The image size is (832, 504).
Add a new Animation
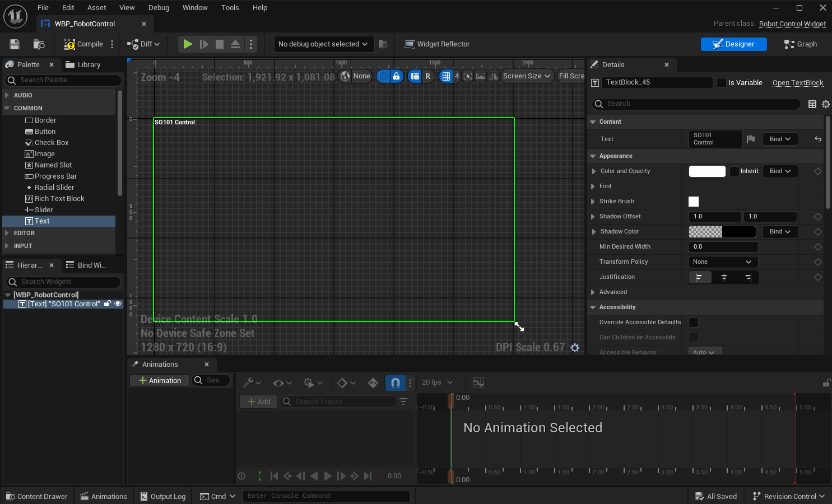(160, 381)
